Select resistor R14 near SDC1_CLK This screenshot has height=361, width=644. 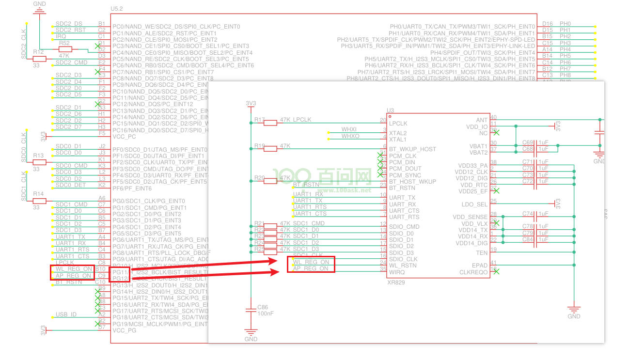pos(39,201)
